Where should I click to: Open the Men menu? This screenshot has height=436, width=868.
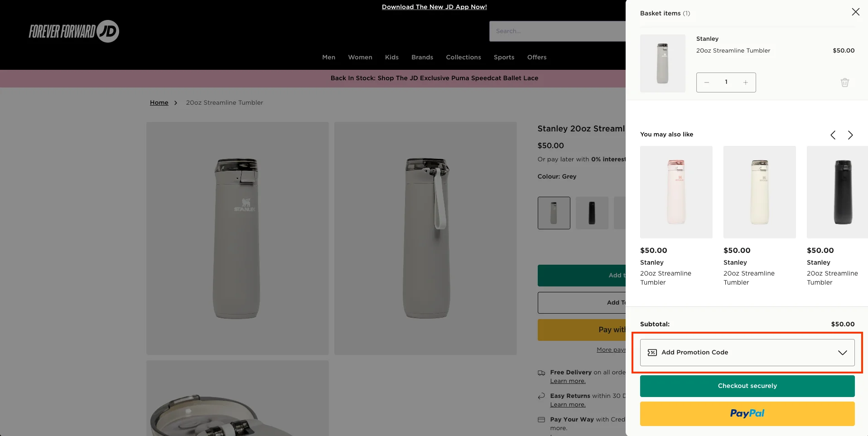(329, 57)
